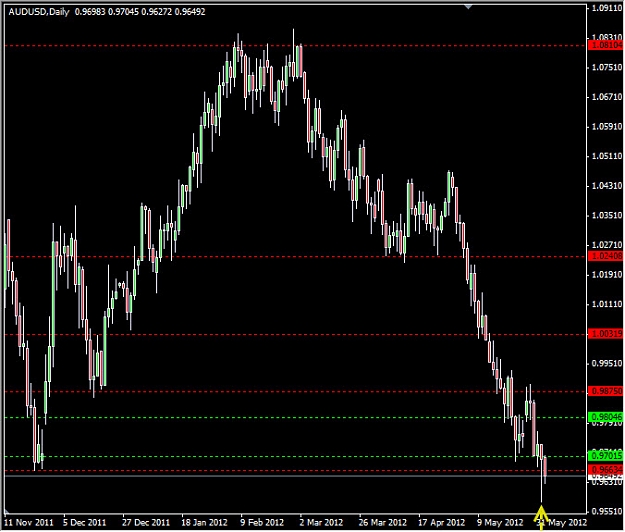Click the 1.05110 price scale value
The width and height of the screenshot is (625, 532).
click(607, 156)
